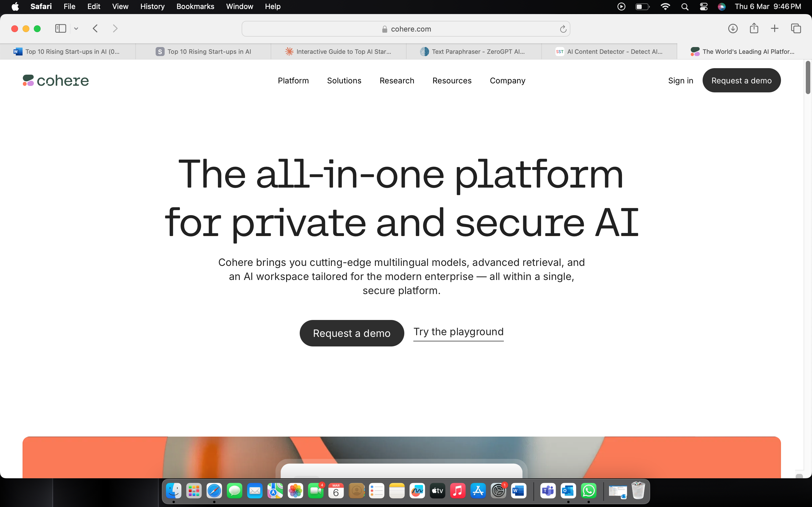Screen dimensions: 812x507
Task: Open the Solutions navigation menu
Action: click(x=344, y=81)
